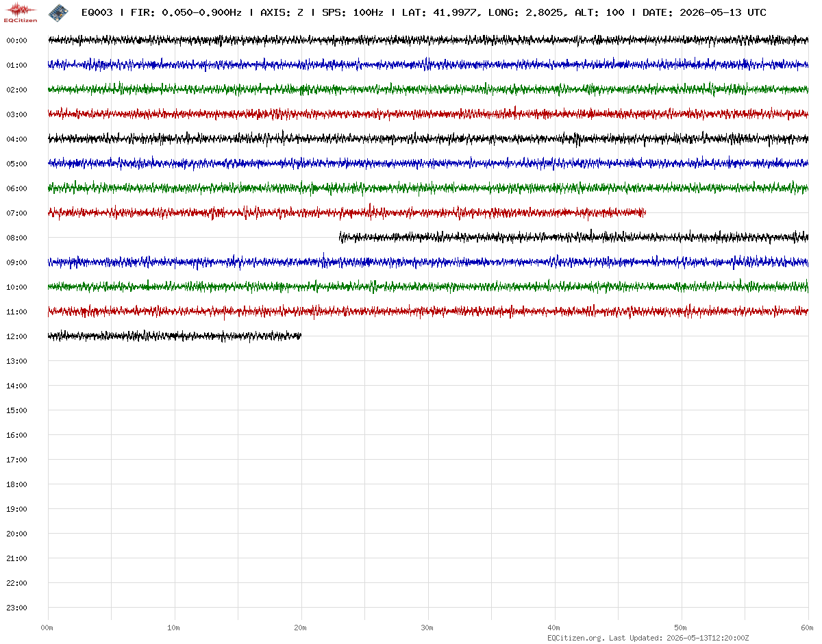
Task: Select the 00:00 hour label
Action: pyautogui.click(x=16, y=40)
